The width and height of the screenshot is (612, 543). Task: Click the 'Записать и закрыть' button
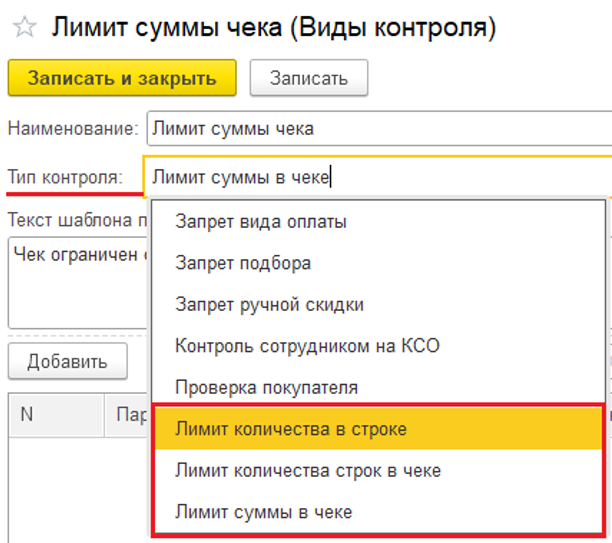click(x=122, y=78)
